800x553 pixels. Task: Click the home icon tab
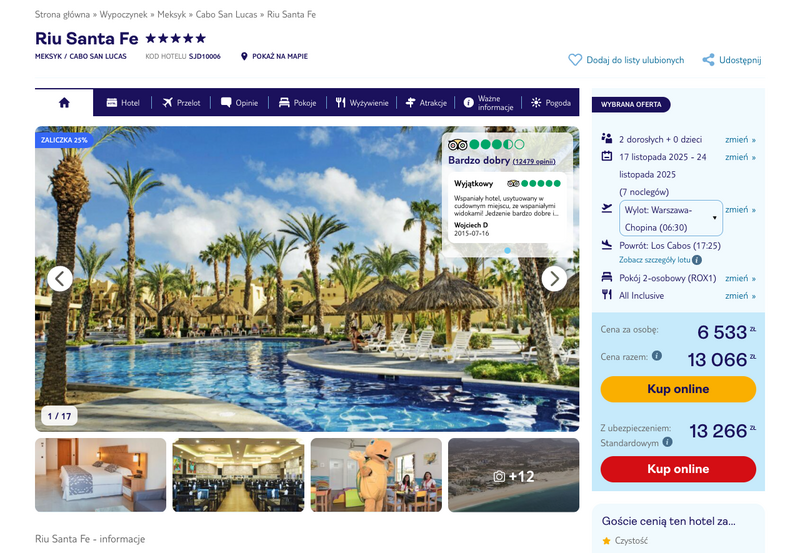[64, 103]
